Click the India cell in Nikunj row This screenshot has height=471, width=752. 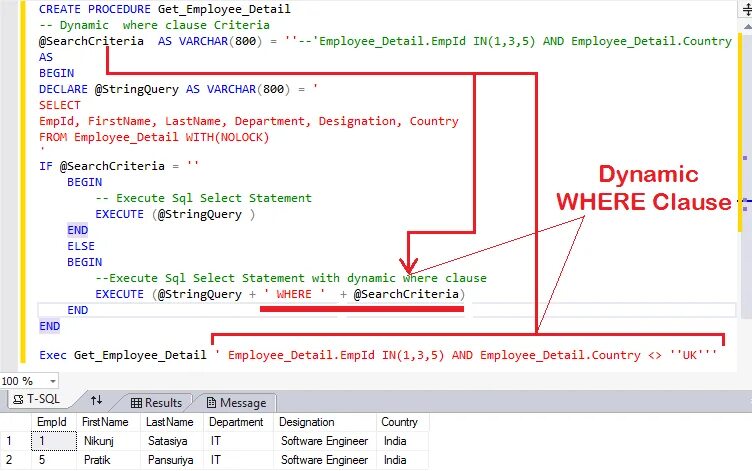[x=402, y=441]
